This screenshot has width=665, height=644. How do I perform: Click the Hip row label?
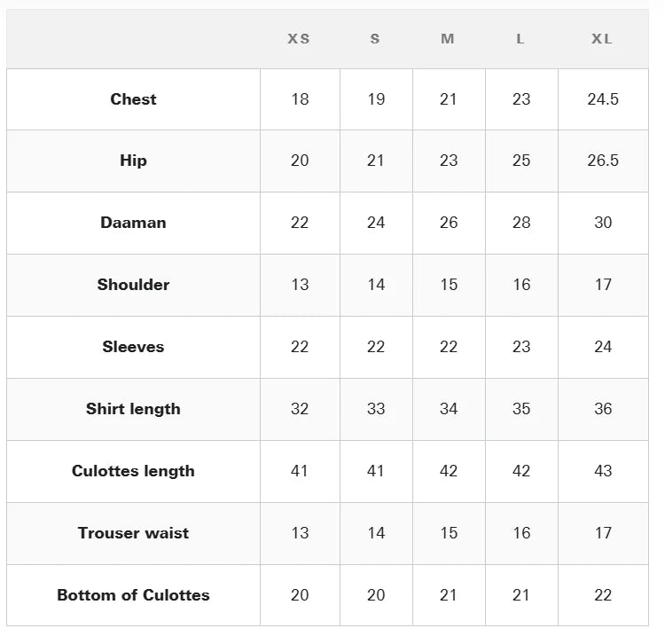(x=133, y=161)
